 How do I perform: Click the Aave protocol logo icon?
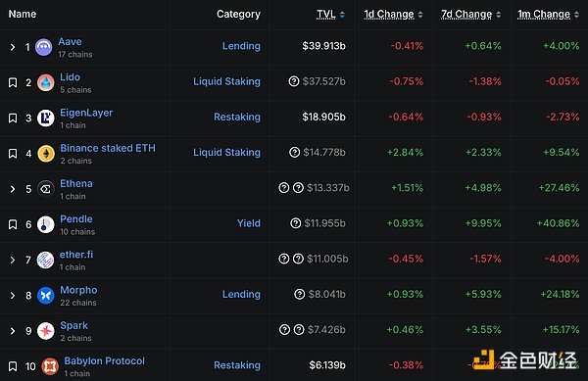tap(44, 47)
